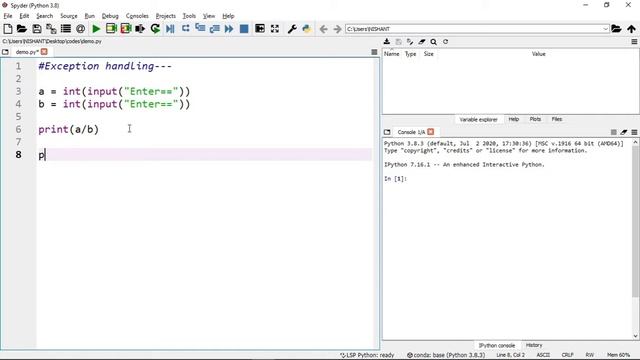Create a new file from toolbar
The image size is (640, 360).
click(8, 29)
